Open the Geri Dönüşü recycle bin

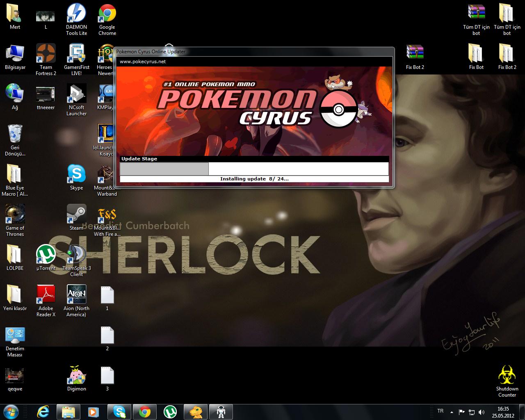[x=15, y=140]
